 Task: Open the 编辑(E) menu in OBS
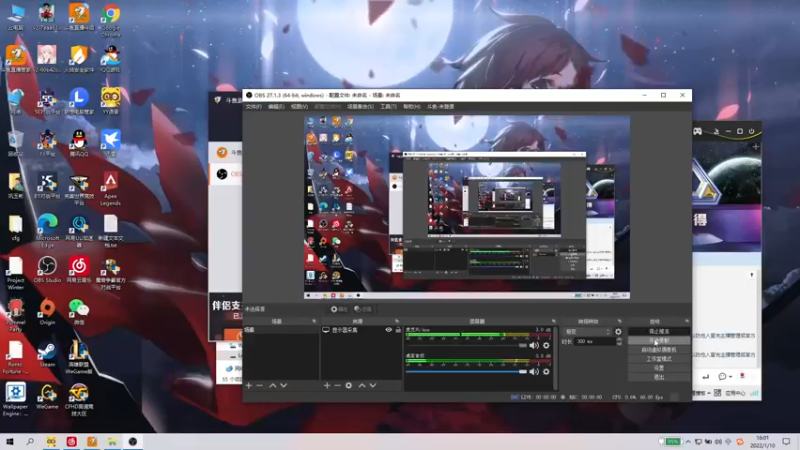(276, 107)
